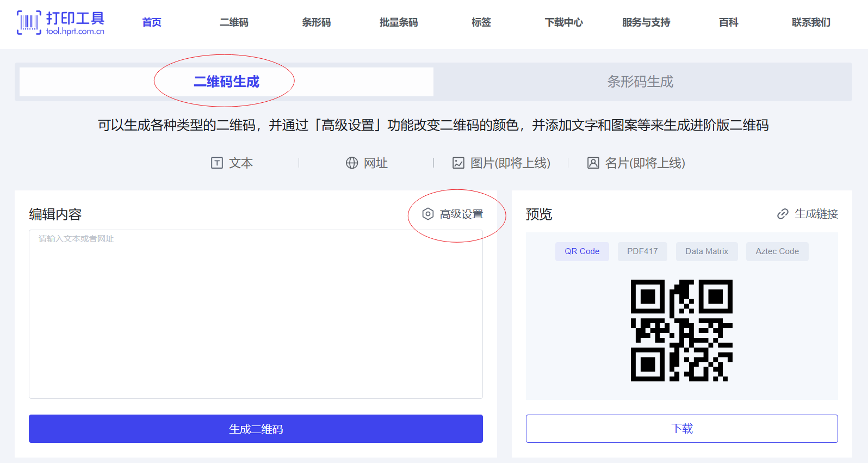Screen dimensions: 868x463
Task: Select the 网址 content type
Action: tap(367, 163)
